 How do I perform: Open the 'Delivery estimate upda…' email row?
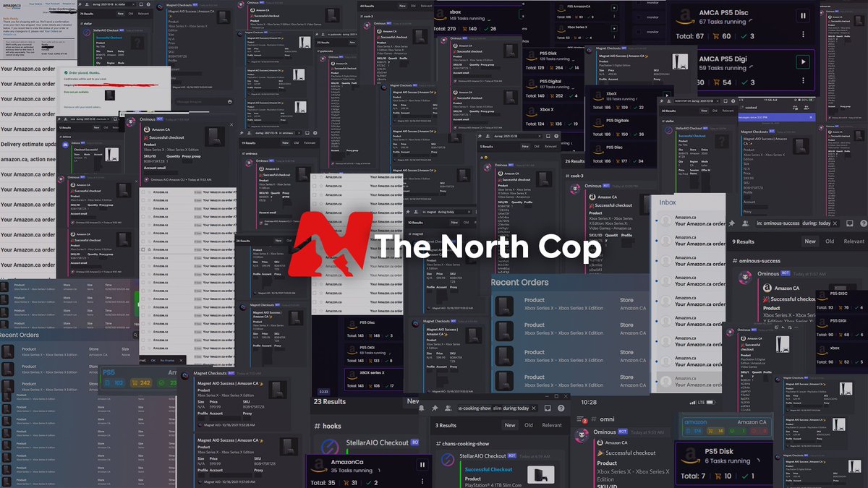(28, 144)
